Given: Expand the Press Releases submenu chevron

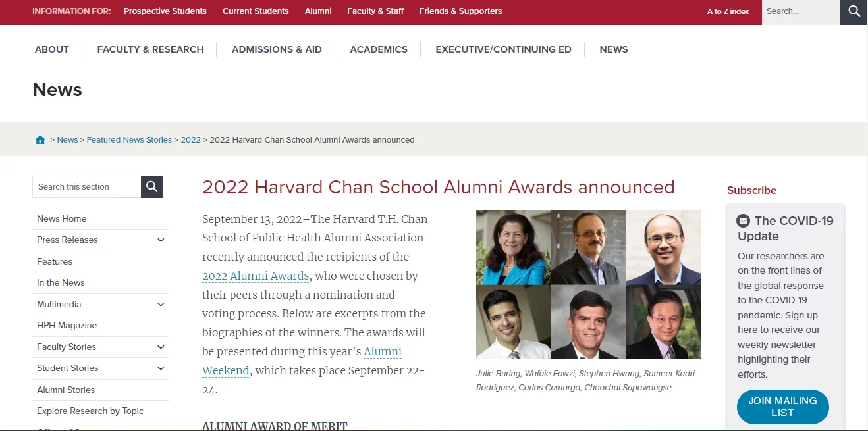Looking at the screenshot, I should click(161, 240).
